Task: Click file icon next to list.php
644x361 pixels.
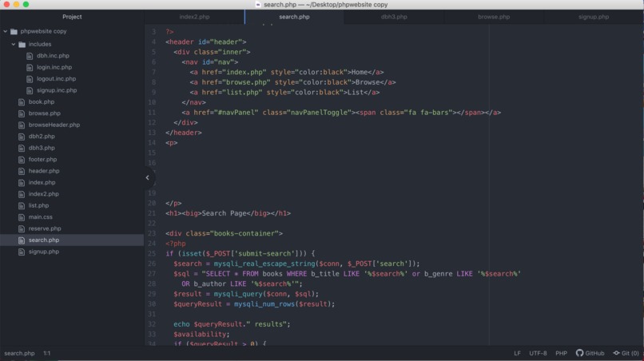Action: [22, 205]
